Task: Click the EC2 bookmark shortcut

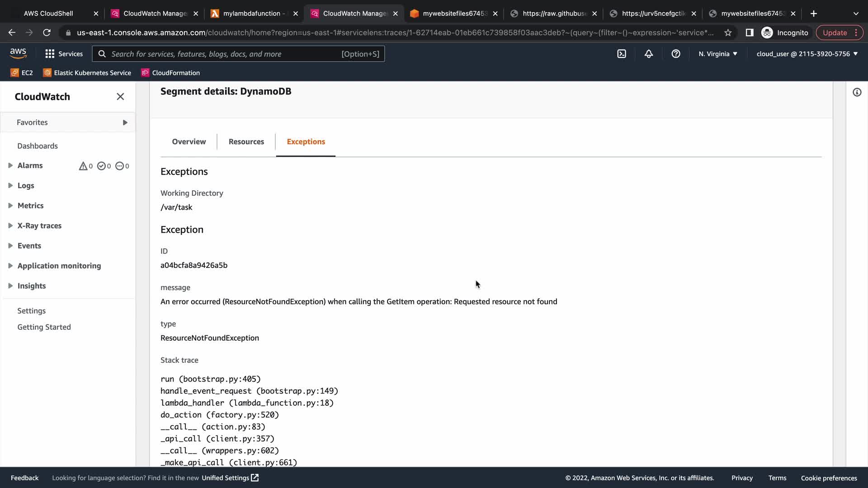Action: [x=22, y=73]
